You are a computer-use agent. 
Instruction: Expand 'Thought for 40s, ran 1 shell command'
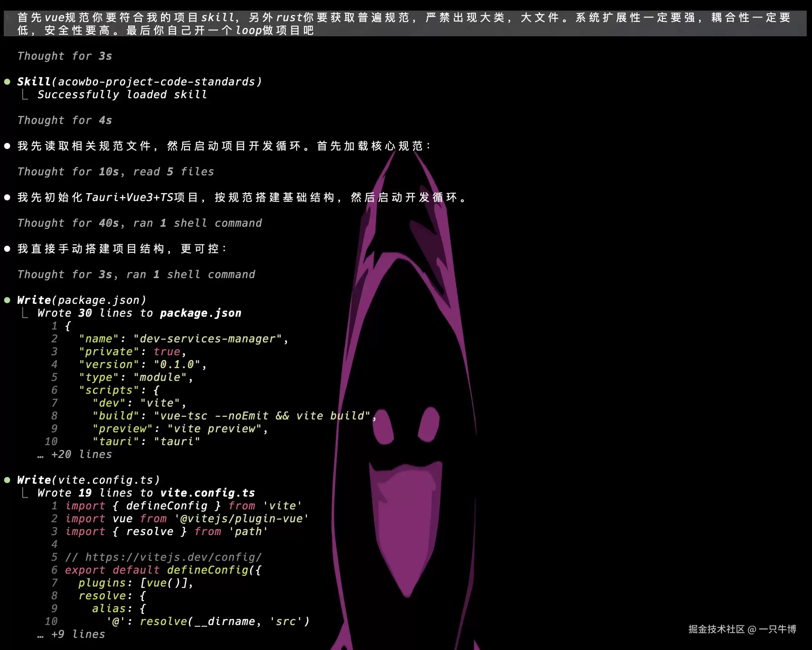click(x=139, y=223)
